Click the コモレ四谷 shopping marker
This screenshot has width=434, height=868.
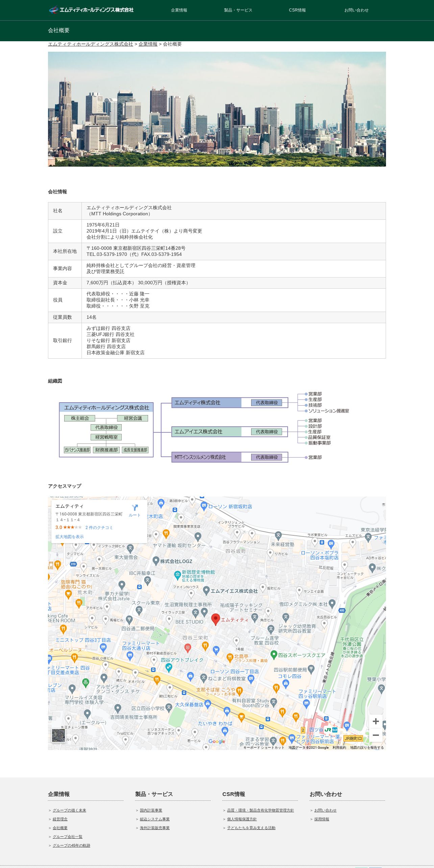(286, 683)
